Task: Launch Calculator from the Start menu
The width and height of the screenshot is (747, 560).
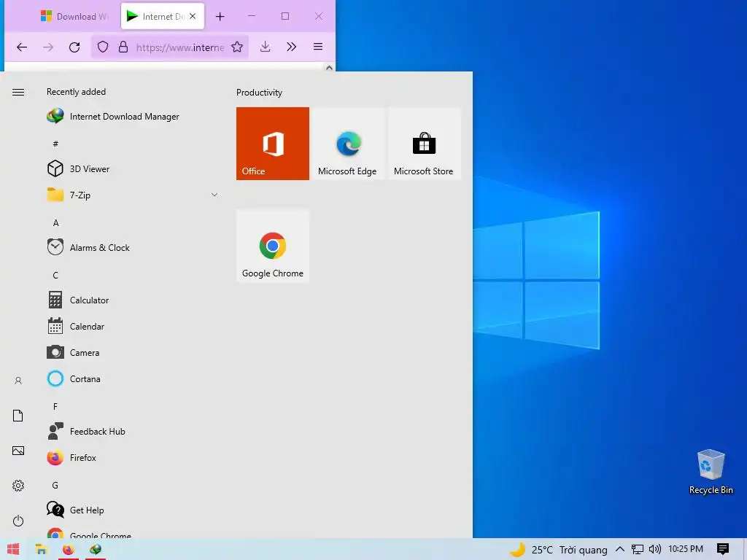Action: pyautogui.click(x=78, y=300)
